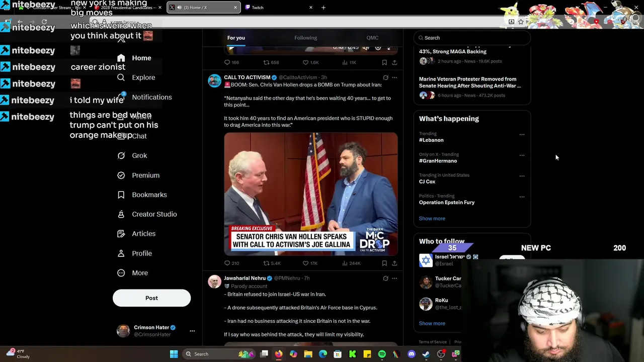Like the CALL TO ACTIVISM post (17K)
Screen dimensions: 644x362
click(311, 263)
